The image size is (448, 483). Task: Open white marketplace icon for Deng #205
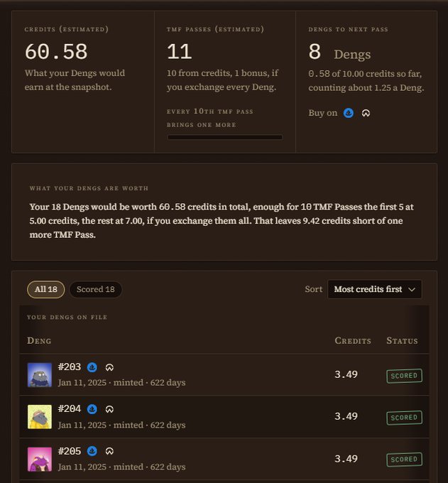pyautogui.click(x=109, y=451)
